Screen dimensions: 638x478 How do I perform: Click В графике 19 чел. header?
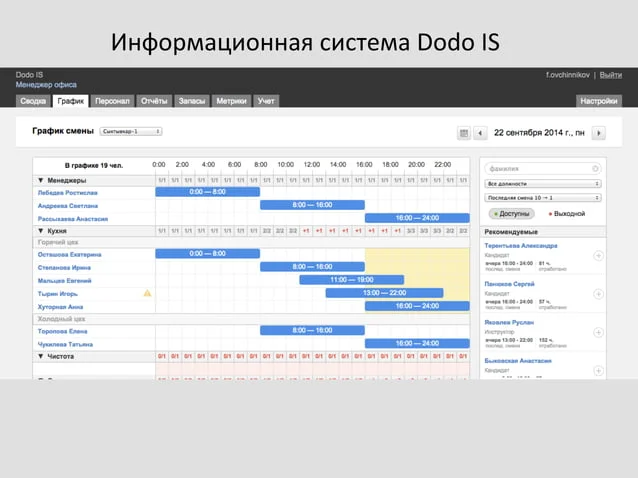pos(94,165)
